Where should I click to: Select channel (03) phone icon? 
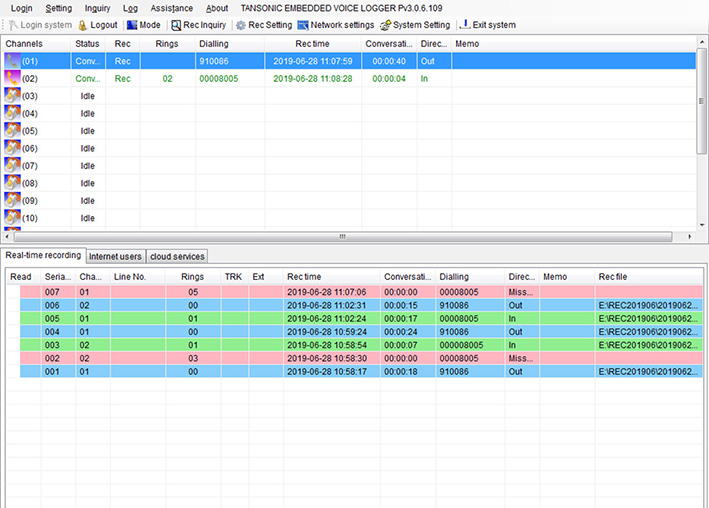[13, 96]
